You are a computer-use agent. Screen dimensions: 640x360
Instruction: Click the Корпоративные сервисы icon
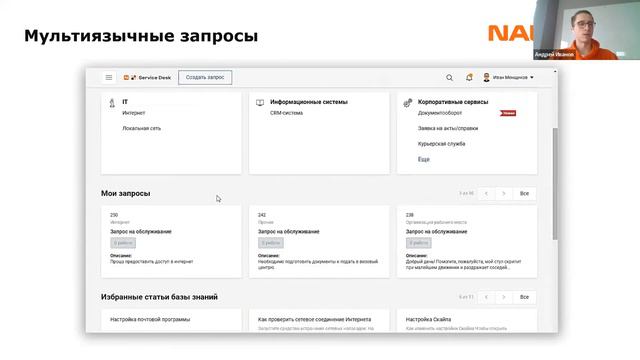pos(408,102)
